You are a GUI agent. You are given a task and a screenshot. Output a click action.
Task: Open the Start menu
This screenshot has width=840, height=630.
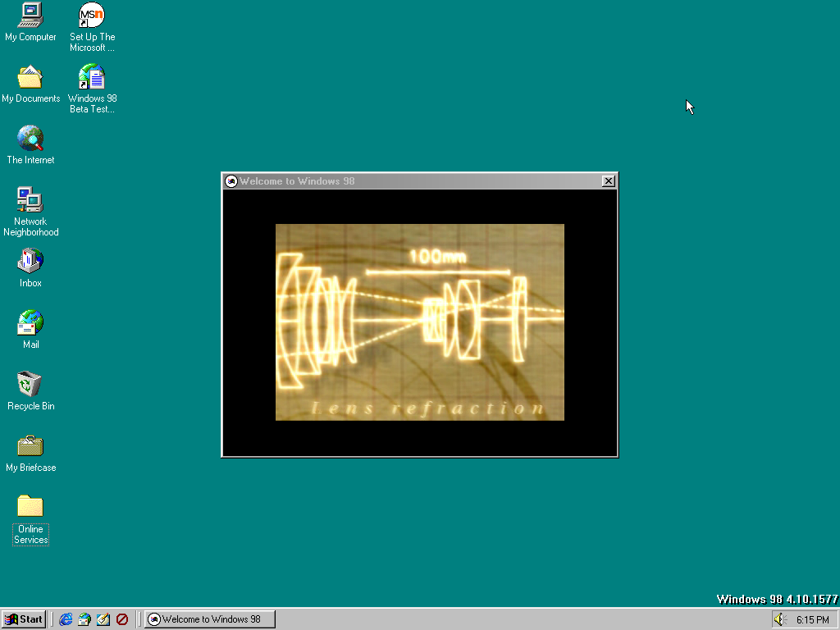point(24,619)
